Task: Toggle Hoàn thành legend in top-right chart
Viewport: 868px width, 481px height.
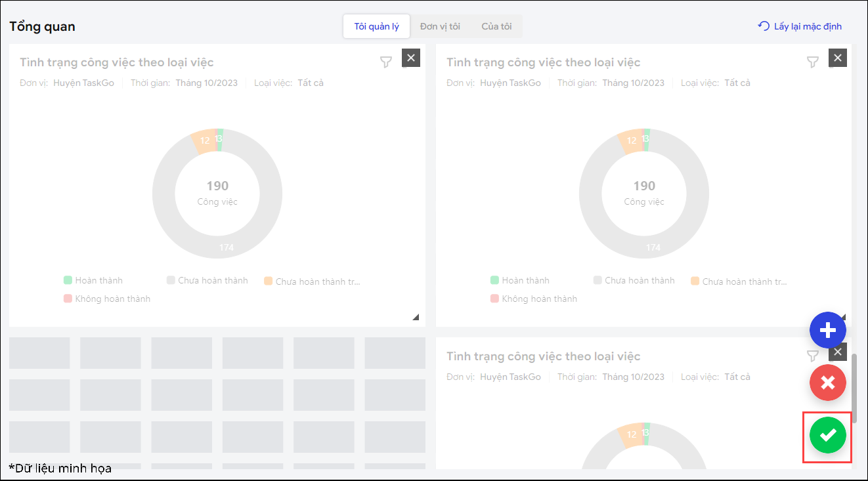Action: coord(520,280)
